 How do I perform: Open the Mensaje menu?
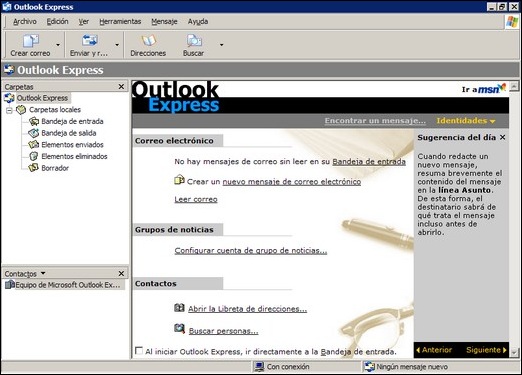(x=164, y=22)
